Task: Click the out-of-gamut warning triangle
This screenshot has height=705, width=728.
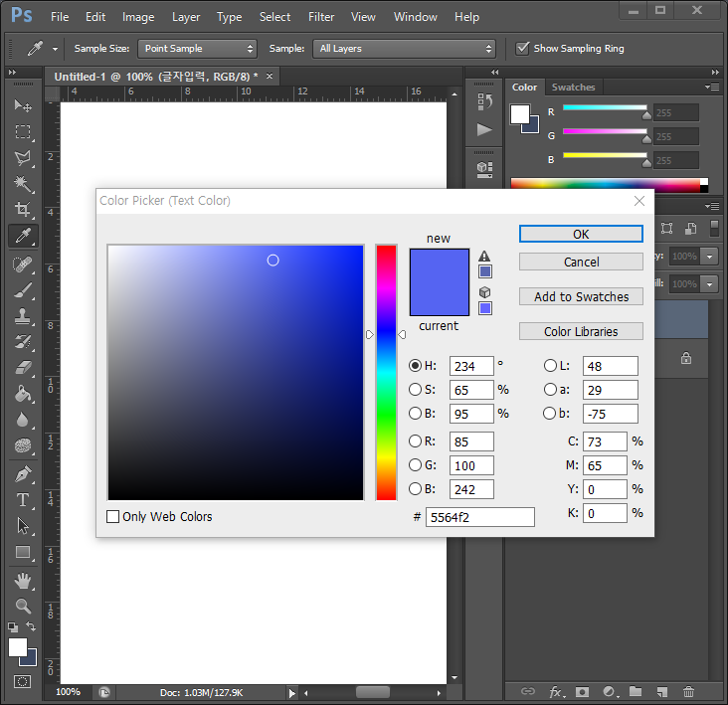Action: point(484,257)
